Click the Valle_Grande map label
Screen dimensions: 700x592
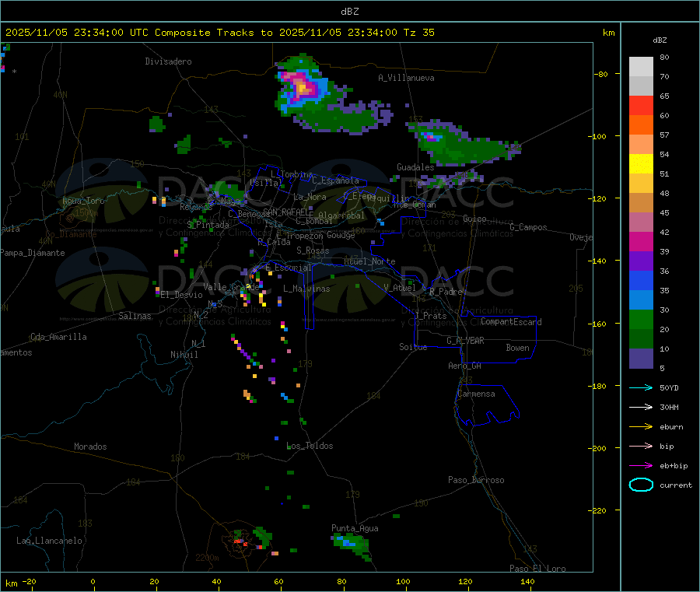[231, 287]
